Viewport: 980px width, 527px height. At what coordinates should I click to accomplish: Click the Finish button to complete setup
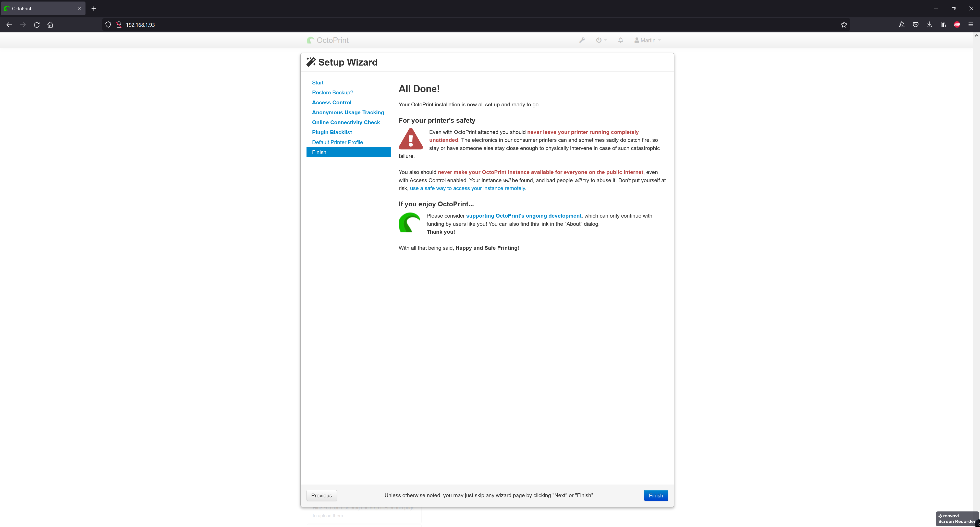(x=655, y=495)
